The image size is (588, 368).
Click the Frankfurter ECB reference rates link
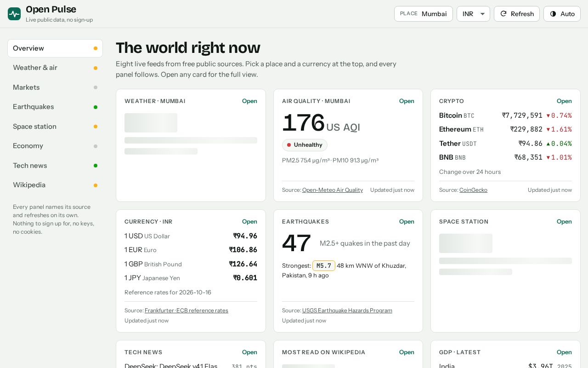[187, 310]
